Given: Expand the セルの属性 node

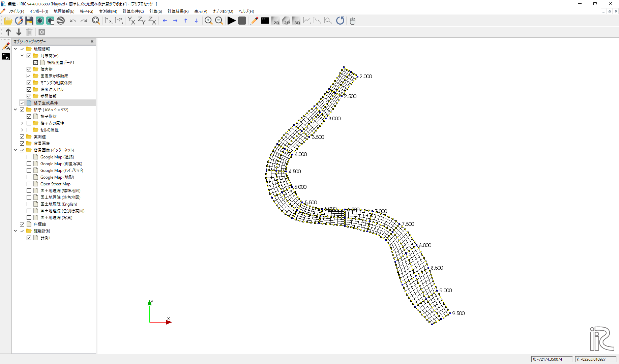Looking at the screenshot, I should pyautogui.click(x=22, y=130).
